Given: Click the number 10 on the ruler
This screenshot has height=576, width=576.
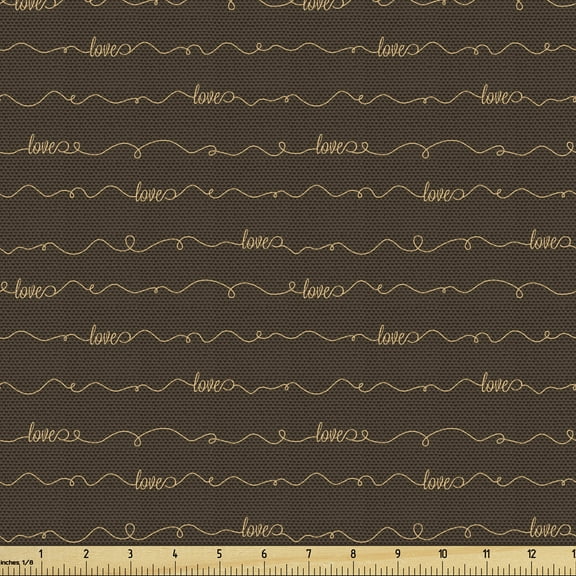Looking at the screenshot, I should pos(443,554).
